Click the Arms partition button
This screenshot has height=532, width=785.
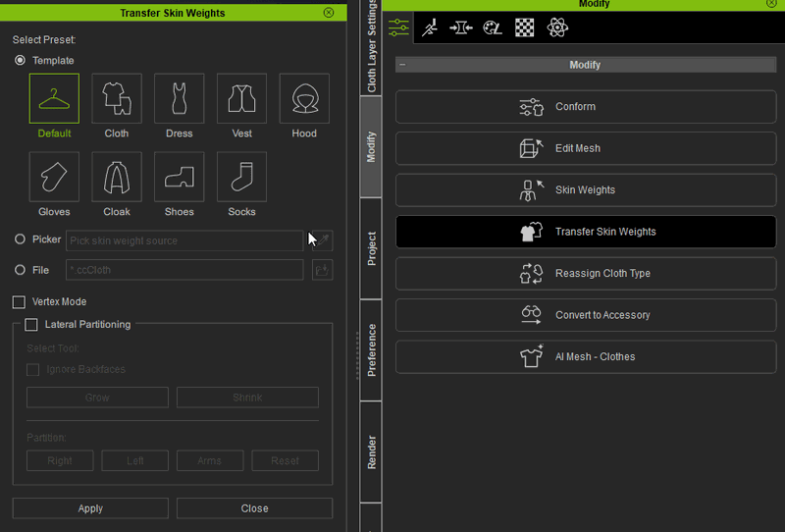(x=210, y=460)
